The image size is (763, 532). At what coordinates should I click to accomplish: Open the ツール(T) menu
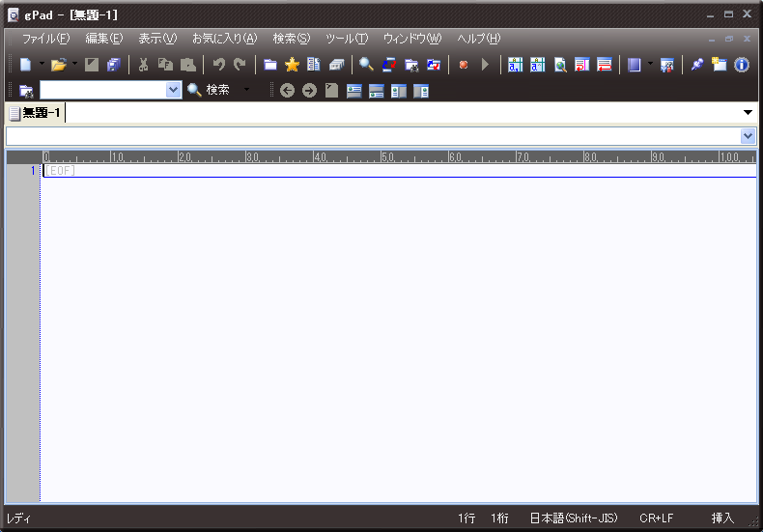tap(347, 39)
